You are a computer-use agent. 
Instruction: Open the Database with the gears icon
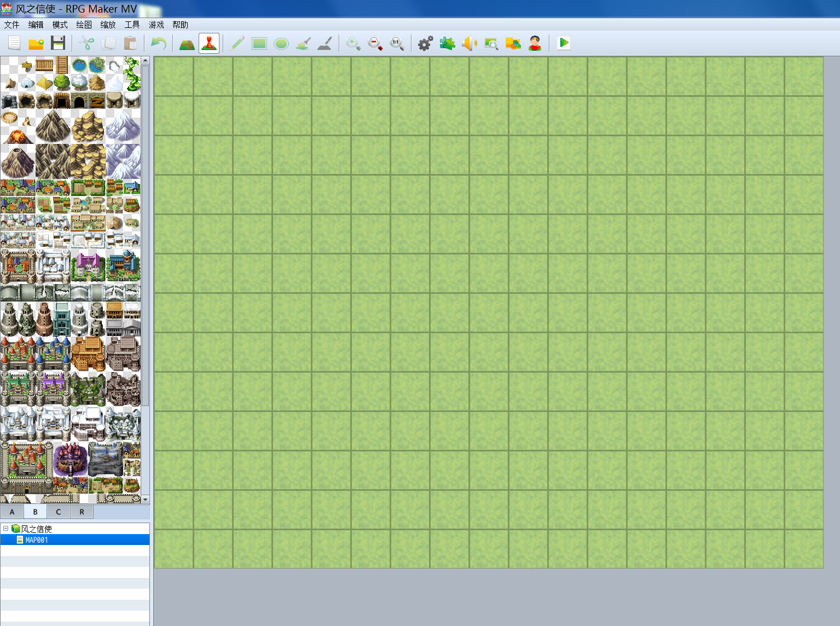click(426, 43)
